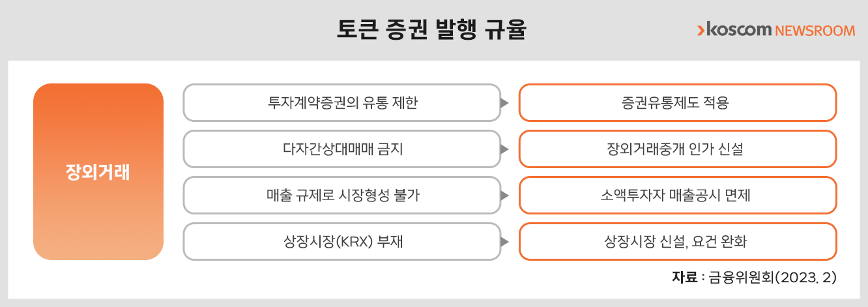Select the 증권유통제도 적용 box
This screenshot has width=868, height=307.
point(678,103)
